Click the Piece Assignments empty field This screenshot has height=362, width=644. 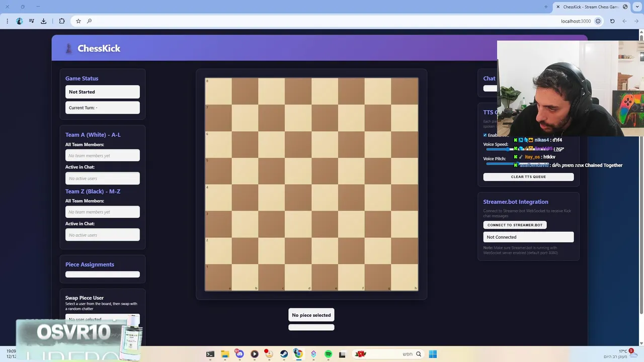point(103,275)
